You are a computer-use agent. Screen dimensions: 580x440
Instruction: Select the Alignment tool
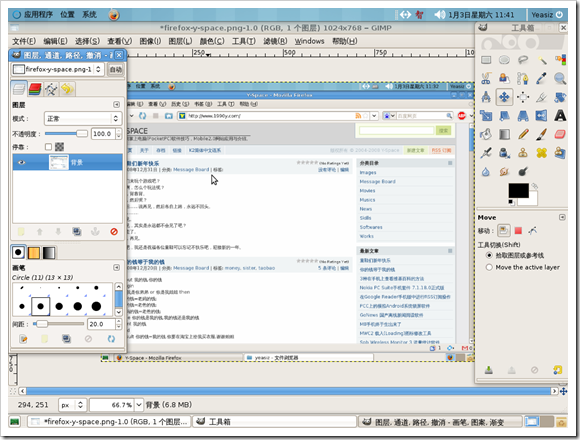click(523, 97)
